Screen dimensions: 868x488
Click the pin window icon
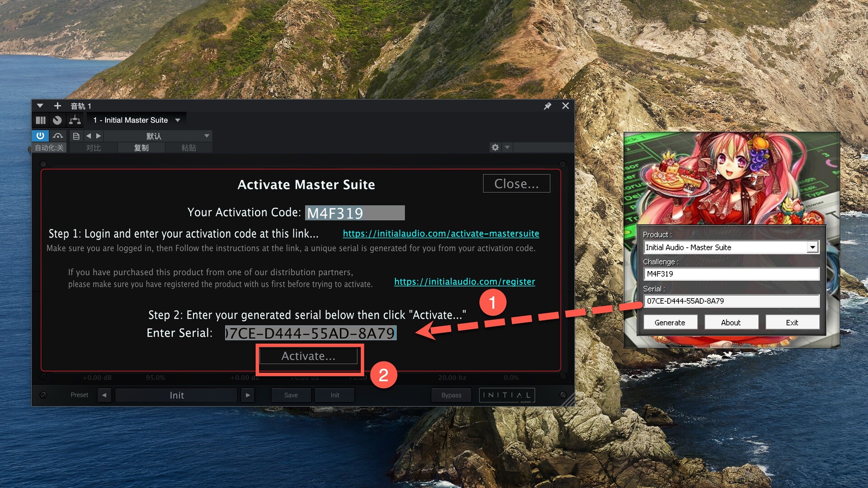pos(547,106)
